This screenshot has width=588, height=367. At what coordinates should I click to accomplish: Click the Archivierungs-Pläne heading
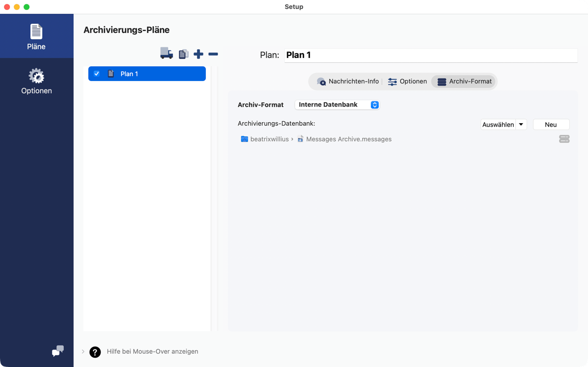click(x=126, y=30)
